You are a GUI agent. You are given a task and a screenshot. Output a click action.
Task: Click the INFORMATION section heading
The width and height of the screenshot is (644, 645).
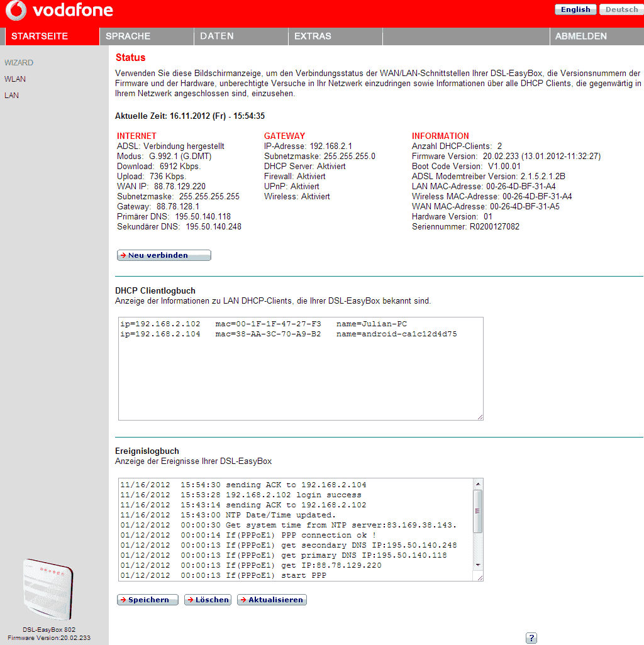[x=440, y=136]
